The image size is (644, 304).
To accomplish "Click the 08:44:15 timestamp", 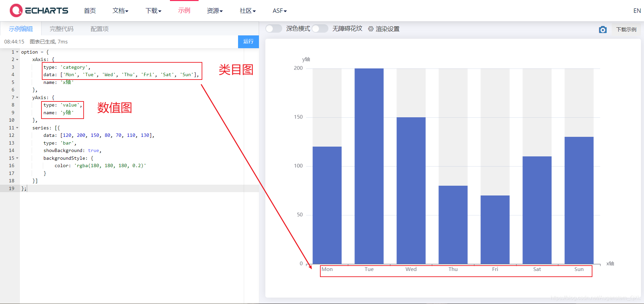I will pyautogui.click(x=14, y=42).
